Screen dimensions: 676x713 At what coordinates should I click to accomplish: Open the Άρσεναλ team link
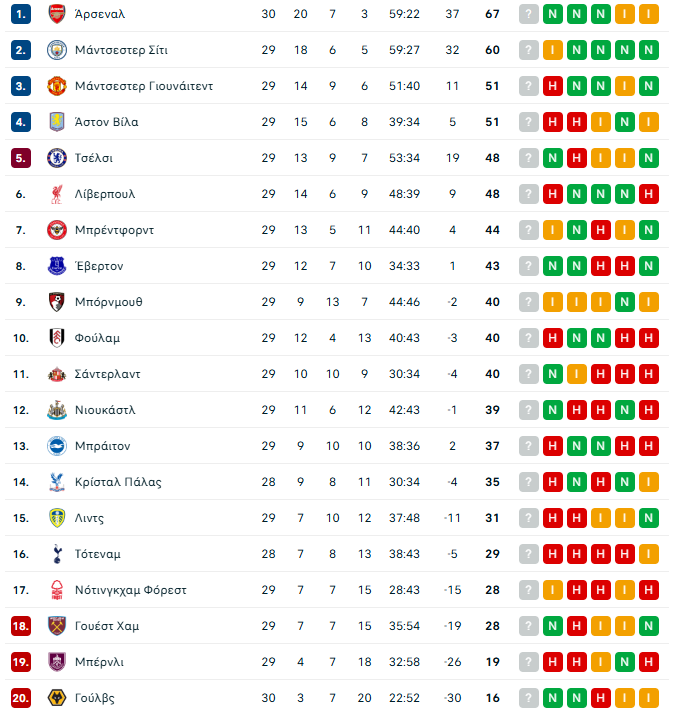click(99, 14)
